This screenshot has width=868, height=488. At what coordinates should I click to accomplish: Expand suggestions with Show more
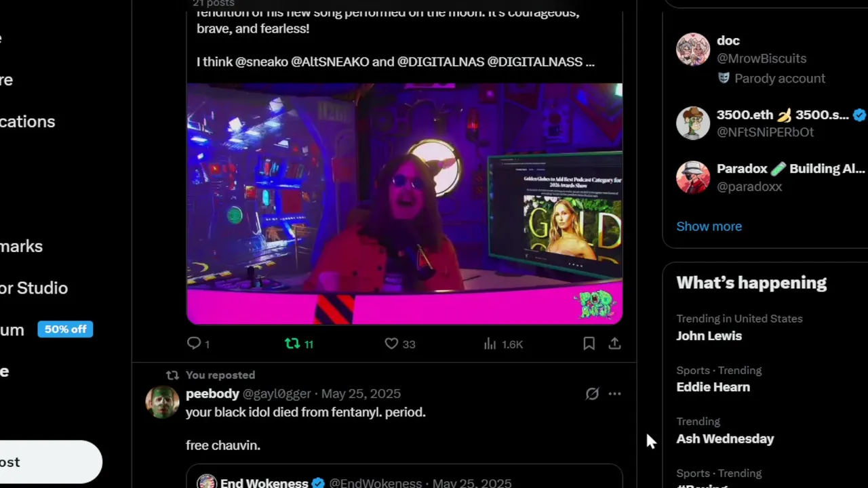[x=709, y=226]
